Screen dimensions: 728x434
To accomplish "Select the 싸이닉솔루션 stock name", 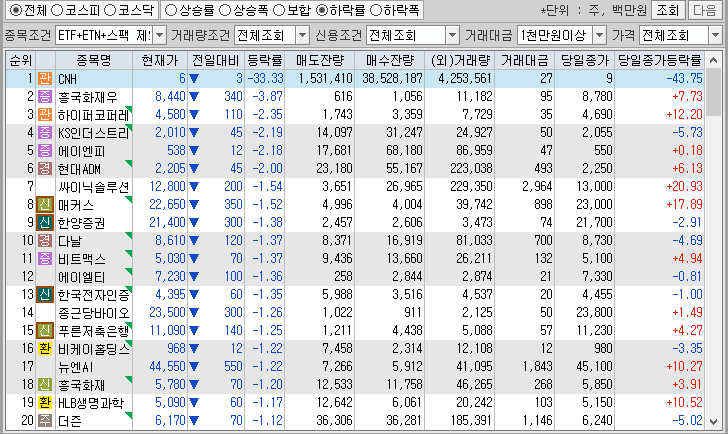I will [x=93, y=188].
